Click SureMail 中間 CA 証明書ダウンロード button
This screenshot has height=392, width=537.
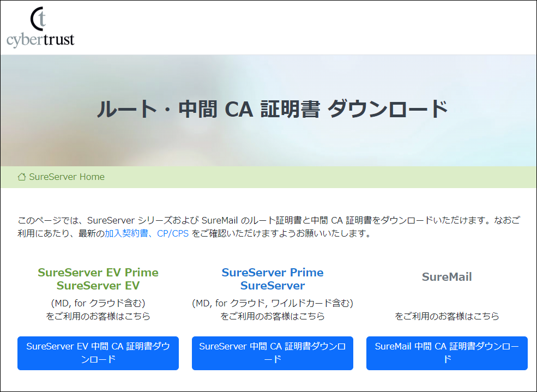tap(447, 353)
